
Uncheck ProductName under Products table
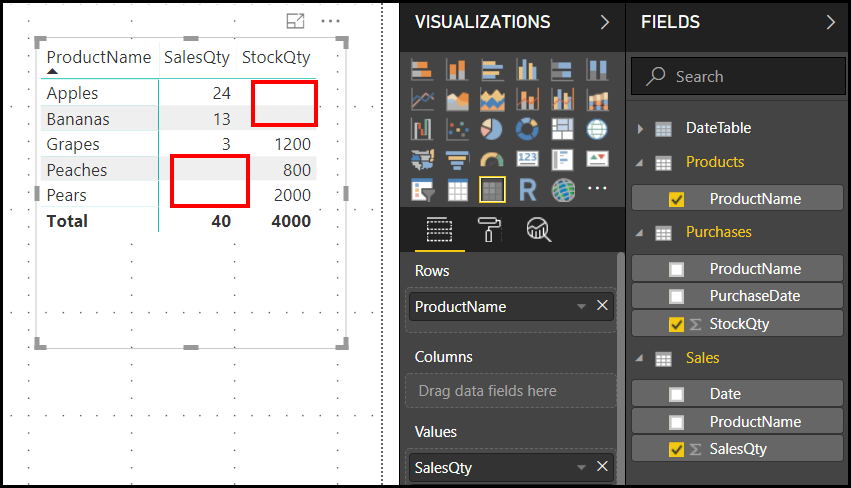(x=676, y=199)
